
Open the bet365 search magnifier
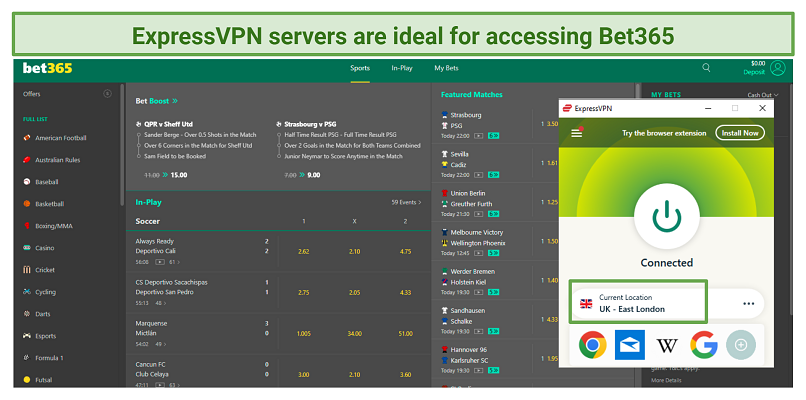[x=706, y=67]
